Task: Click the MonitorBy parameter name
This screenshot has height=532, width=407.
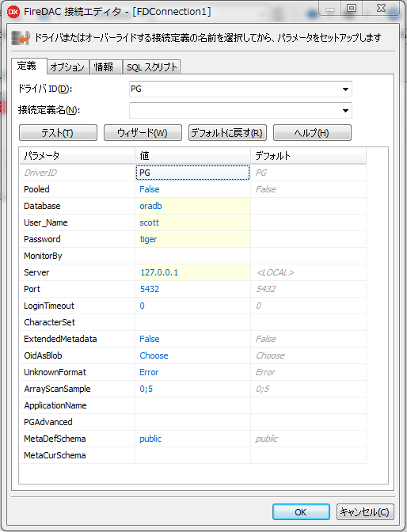Action: point(43,256)
